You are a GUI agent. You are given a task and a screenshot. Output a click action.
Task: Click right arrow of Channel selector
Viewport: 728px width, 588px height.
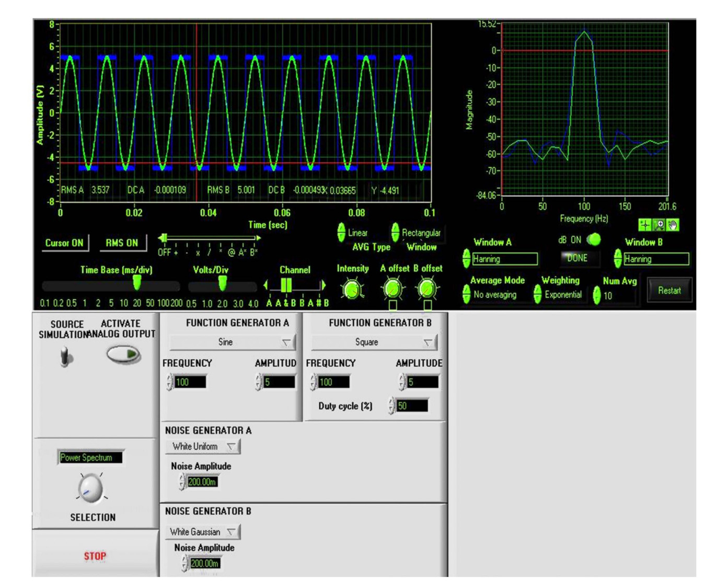coord(323,285)
